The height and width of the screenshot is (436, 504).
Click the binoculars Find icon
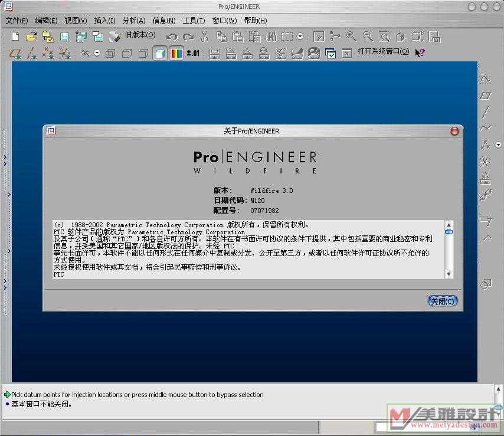click(271, 37)
